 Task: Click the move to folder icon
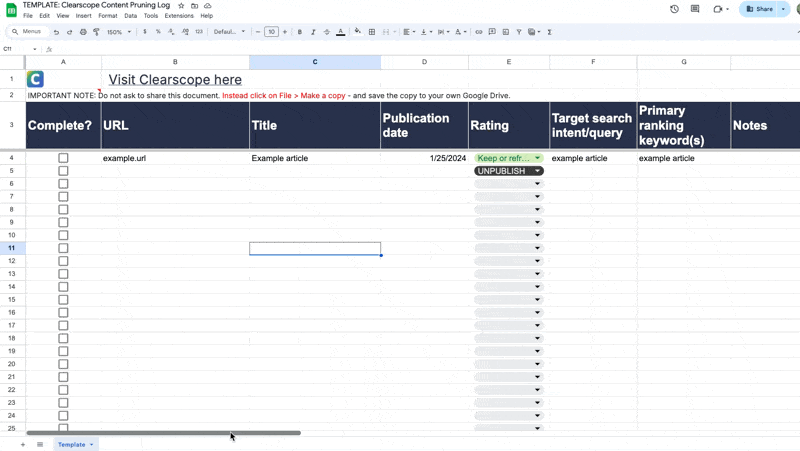click(194, 6)
